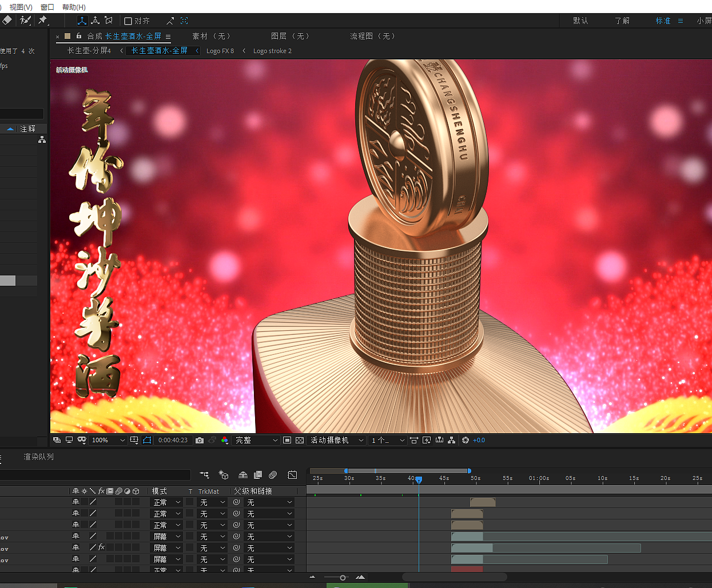The width and height of the screenshot is (712, 588).
Task: Navigate to 长生壶-分屏4 composition
Action: pos(89,50)
